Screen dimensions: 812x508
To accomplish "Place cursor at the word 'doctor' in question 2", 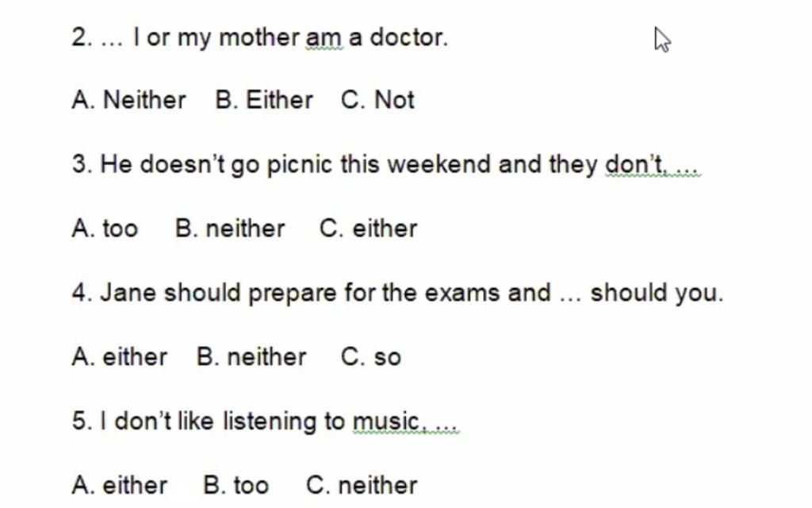I will click(407, 37).
